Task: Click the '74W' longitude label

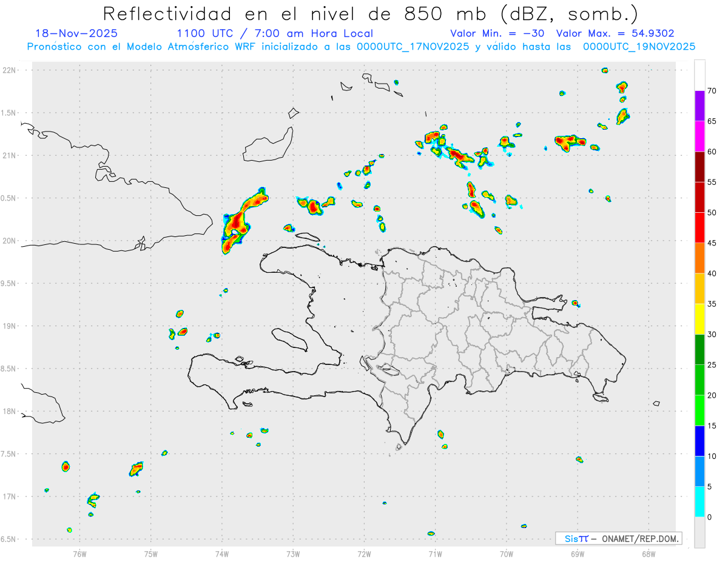Action: pyautogui.click(x=222, y=553)
